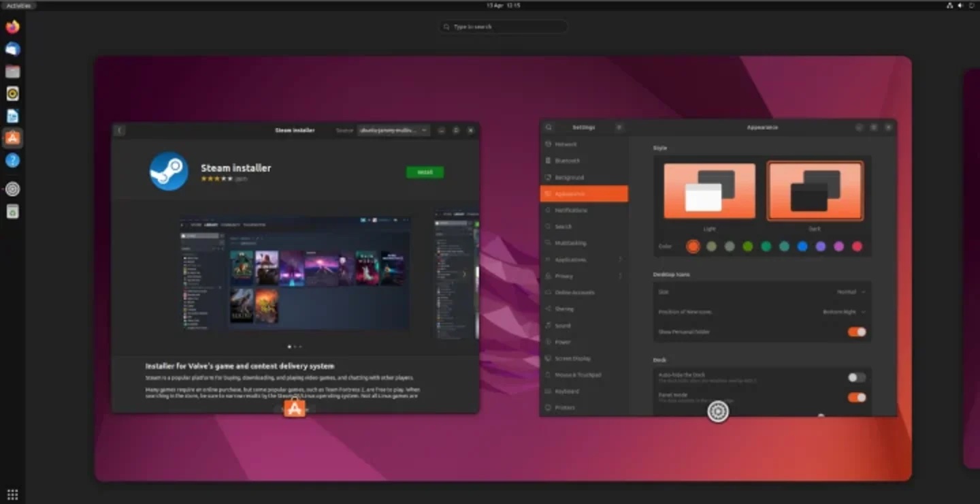Open Power in the Settings sidebar
980x504 pixels.
pos(584,342)
